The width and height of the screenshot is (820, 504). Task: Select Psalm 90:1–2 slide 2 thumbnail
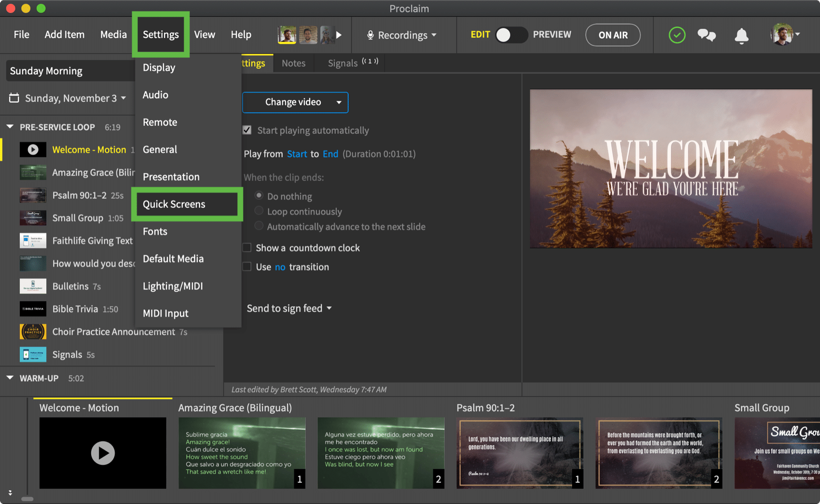[659, 453]
